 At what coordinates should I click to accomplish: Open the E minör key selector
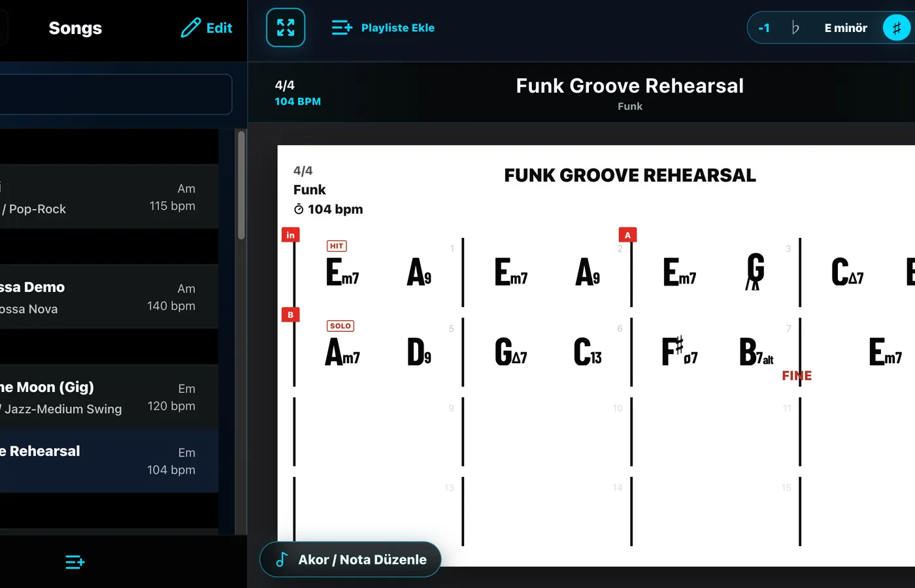846,28
